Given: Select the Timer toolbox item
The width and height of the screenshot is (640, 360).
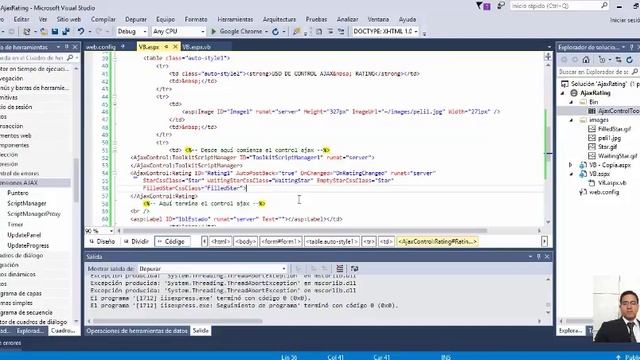Looking at the screenshot, I should pos(15,224).
